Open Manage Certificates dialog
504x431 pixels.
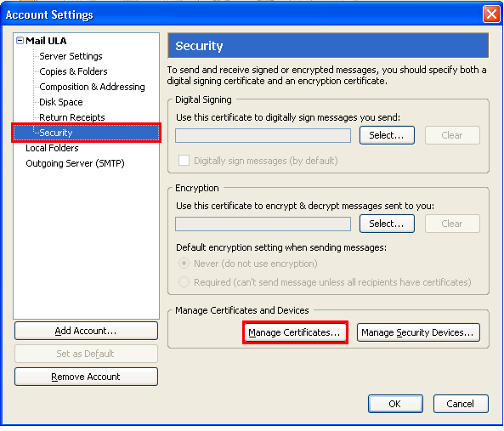pos(295,332)
